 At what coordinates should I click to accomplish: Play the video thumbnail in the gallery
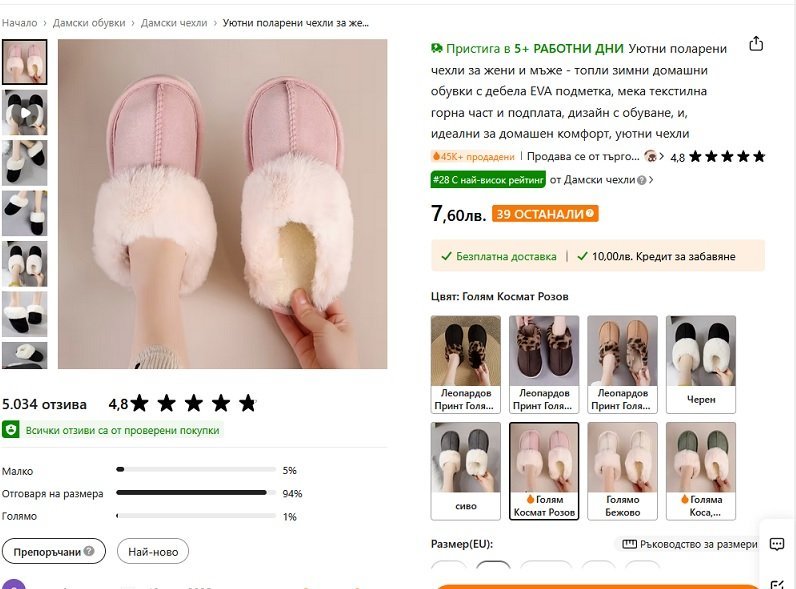24,113
